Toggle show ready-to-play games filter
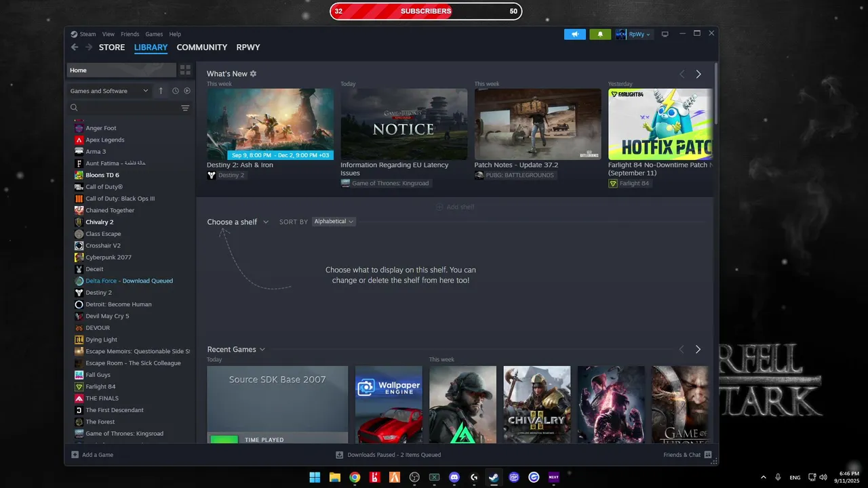The image size is (868, 488). click(187, 91)
